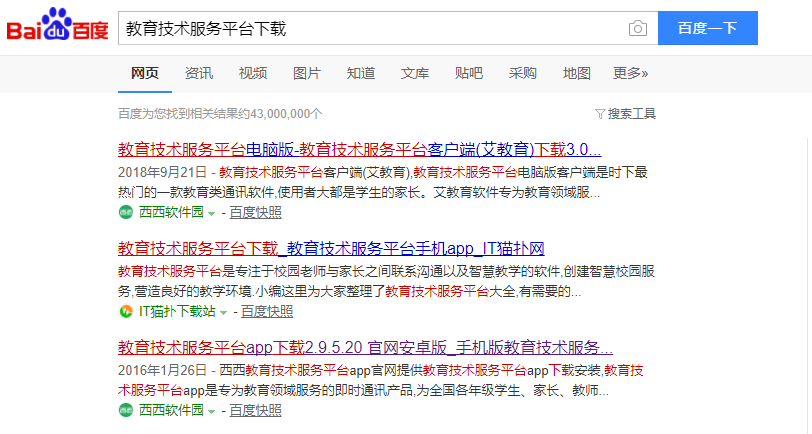Select the 网页 tab
The width and height of the screenshot is (812, 434).
[x=144, y=73]
